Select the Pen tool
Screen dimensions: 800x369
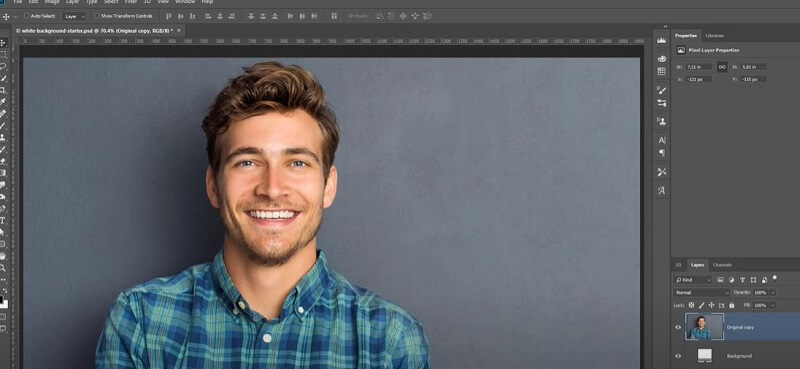(3, 209)
